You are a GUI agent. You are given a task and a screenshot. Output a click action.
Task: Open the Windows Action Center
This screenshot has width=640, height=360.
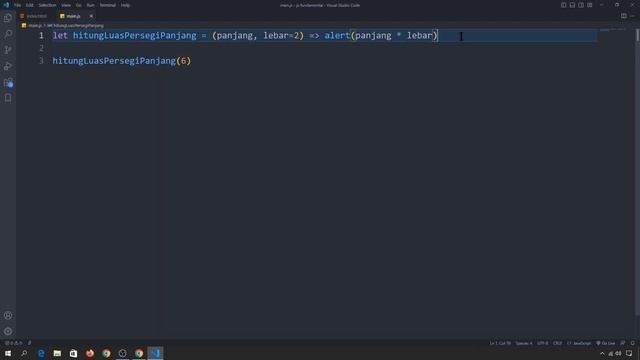[629, 353]
